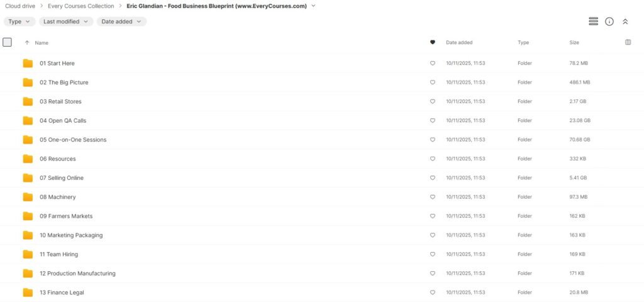This screenshot has height=302, width=644.
Task: Favourite the 07 Selling Online folder
Action: click(x=432, y=178)
